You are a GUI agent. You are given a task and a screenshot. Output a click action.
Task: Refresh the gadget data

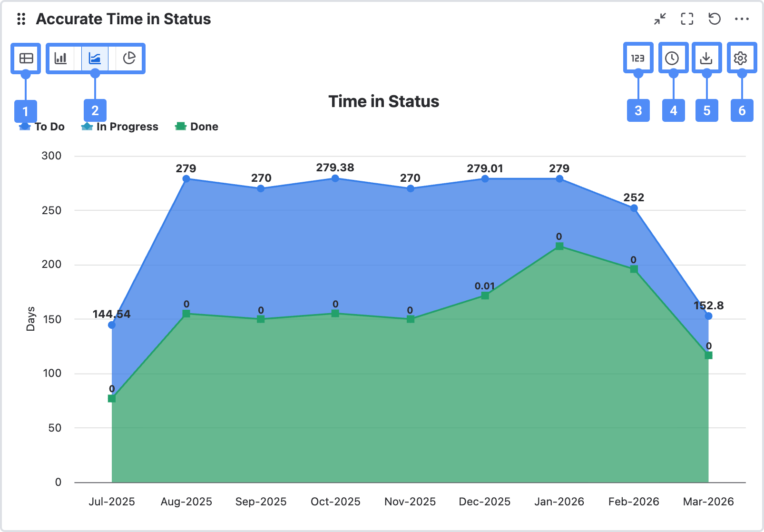pos(715,19)
